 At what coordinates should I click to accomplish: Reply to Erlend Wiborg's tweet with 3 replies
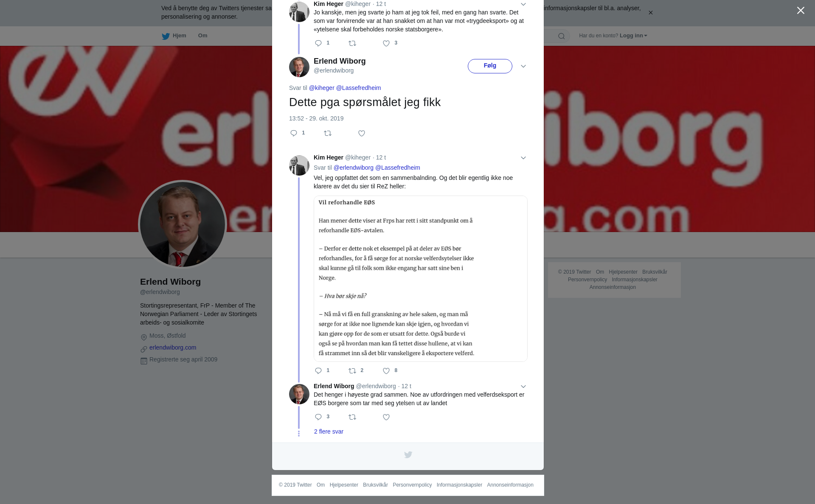point(318,417)
